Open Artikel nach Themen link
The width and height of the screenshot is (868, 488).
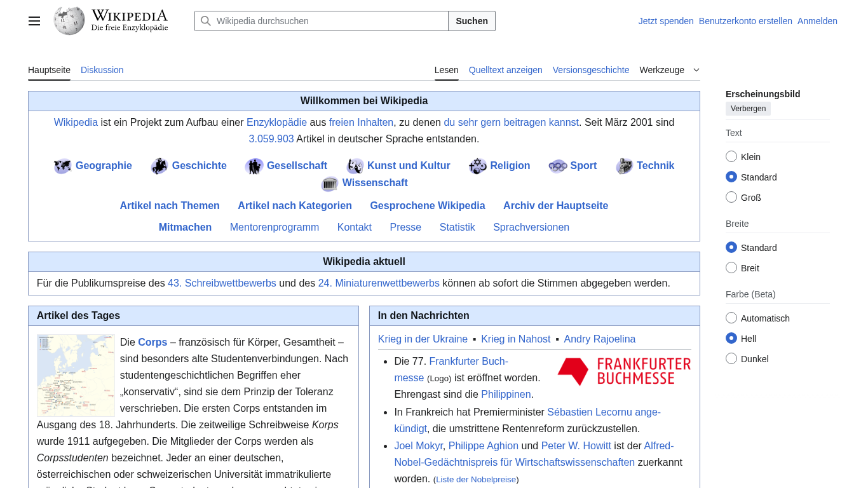pyautogui.click(x=170, y=205)
